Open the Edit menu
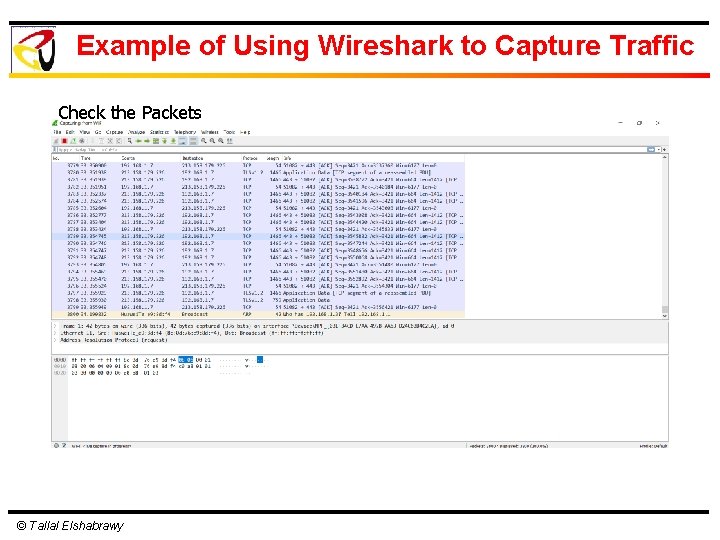Image resolution: width=720 pixels, height=540 pixels. (70, 132)
